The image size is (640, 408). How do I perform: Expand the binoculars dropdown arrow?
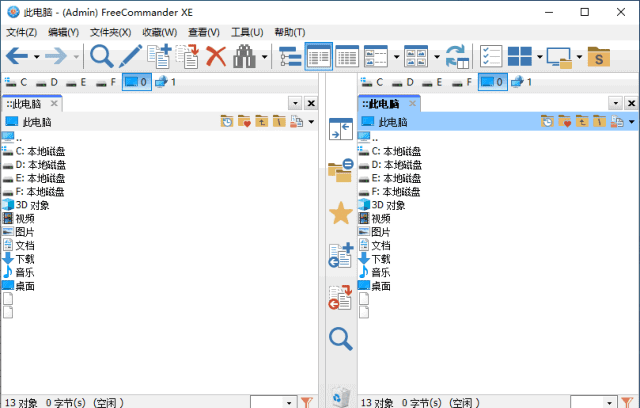(x=264, y=57)
